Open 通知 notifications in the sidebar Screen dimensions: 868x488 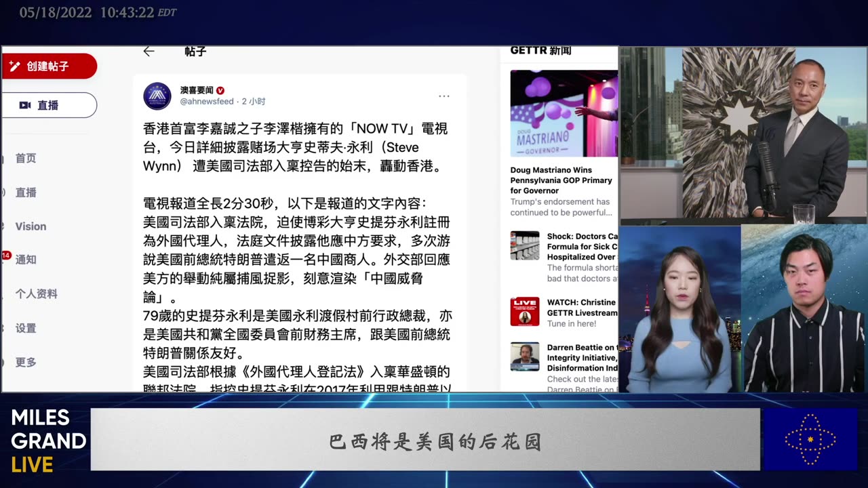point(26,260)
